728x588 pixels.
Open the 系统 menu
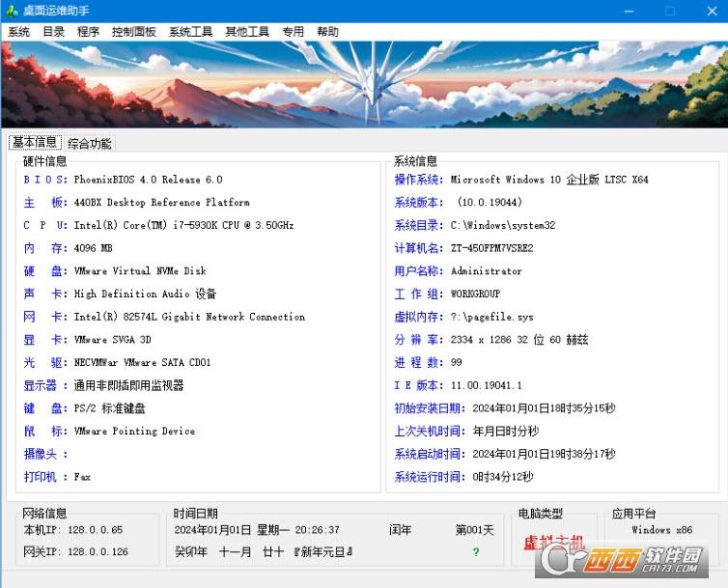(18, 32)
